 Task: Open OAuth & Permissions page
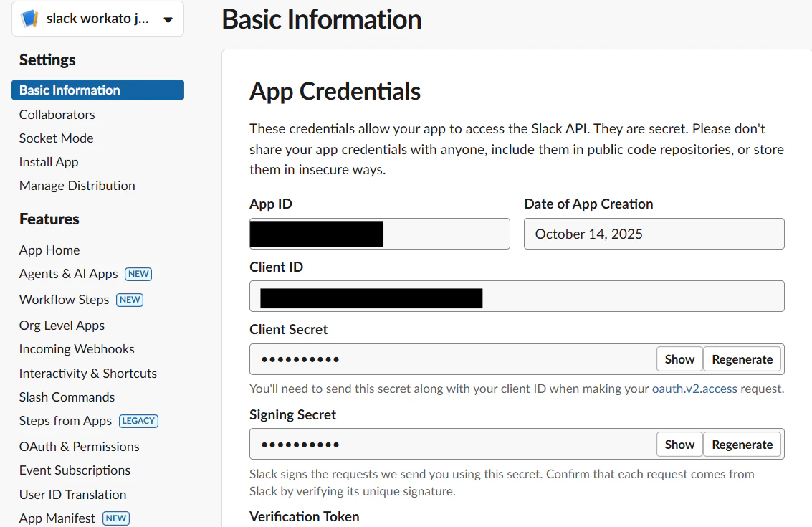click(80, 447)
